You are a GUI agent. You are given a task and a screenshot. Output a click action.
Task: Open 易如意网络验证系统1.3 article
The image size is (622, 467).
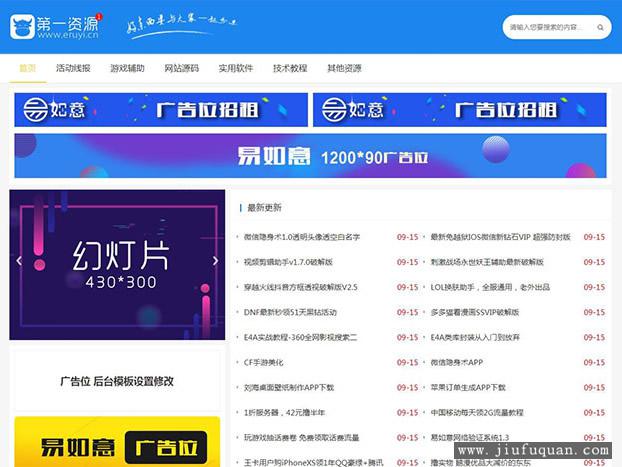[x=470, y=438]
